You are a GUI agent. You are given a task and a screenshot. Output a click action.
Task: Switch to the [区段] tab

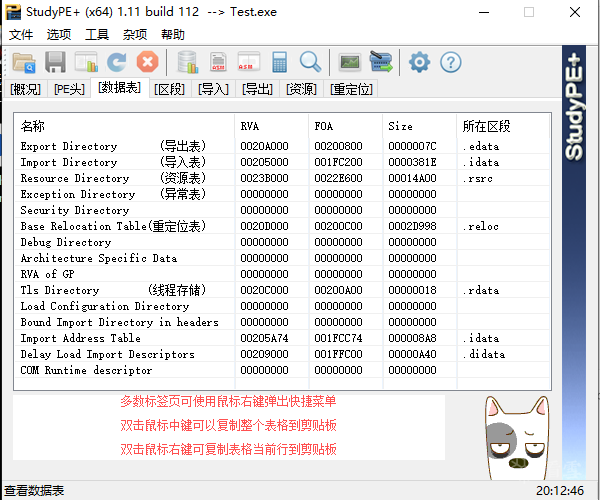point(170,89)
